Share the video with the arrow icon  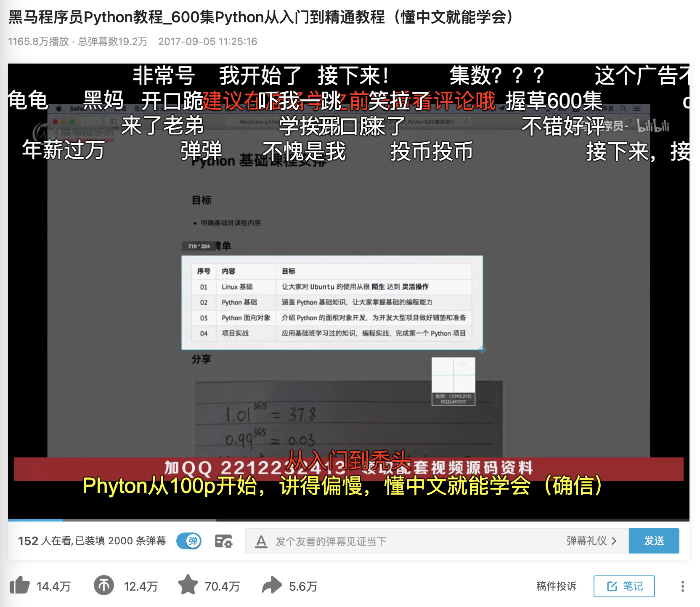pos(272,586)
